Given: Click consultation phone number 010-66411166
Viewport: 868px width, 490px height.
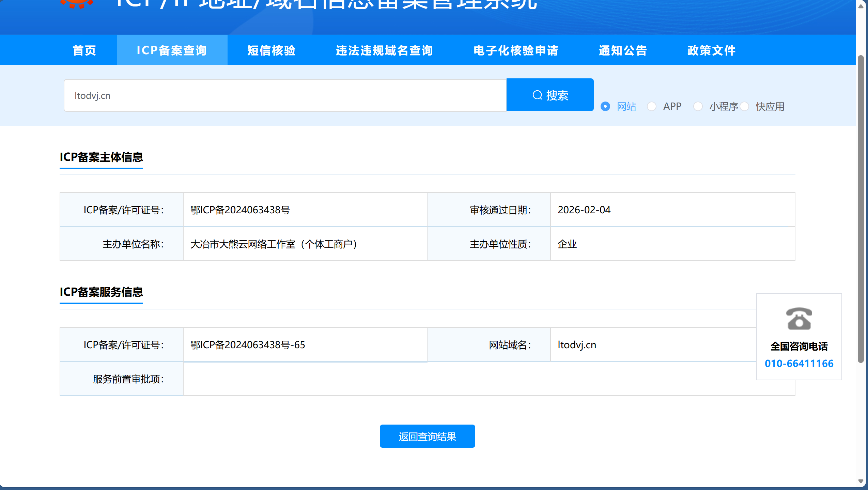Looking at the screenshot, I should pos(799,363).
